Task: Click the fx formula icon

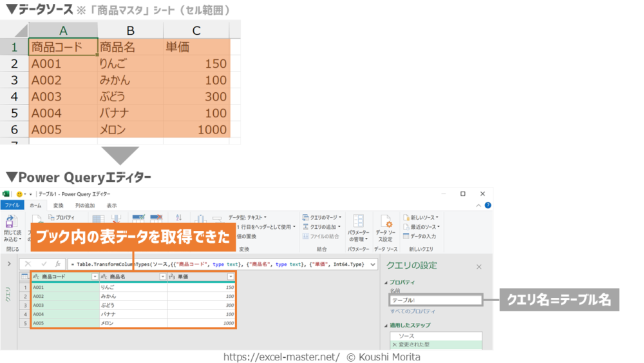Action: coord(58,264)
